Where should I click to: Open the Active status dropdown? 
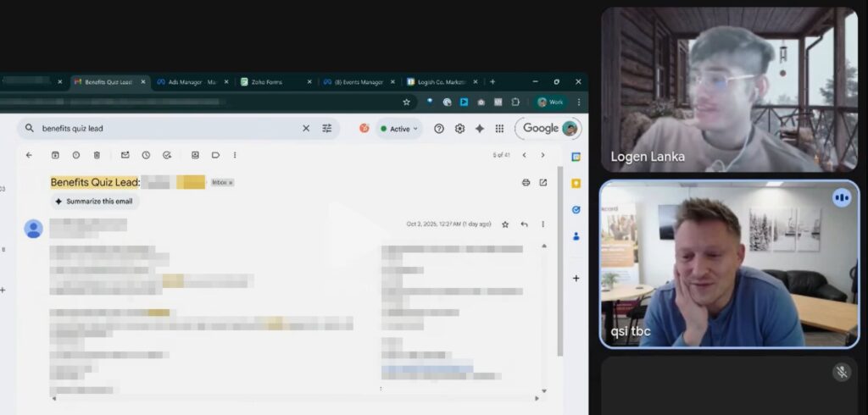tap(399, 129)
